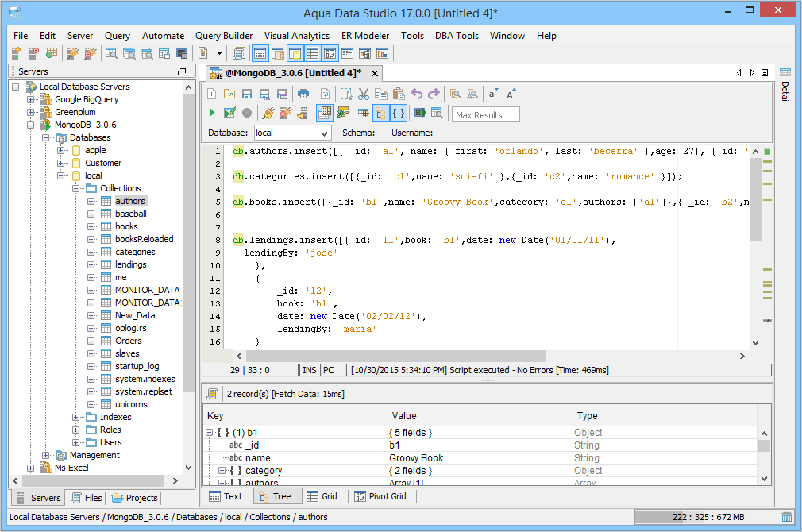The width and height of the screenshot is (802, 532).
Task: Expand the apple database node
Action: 61,150
